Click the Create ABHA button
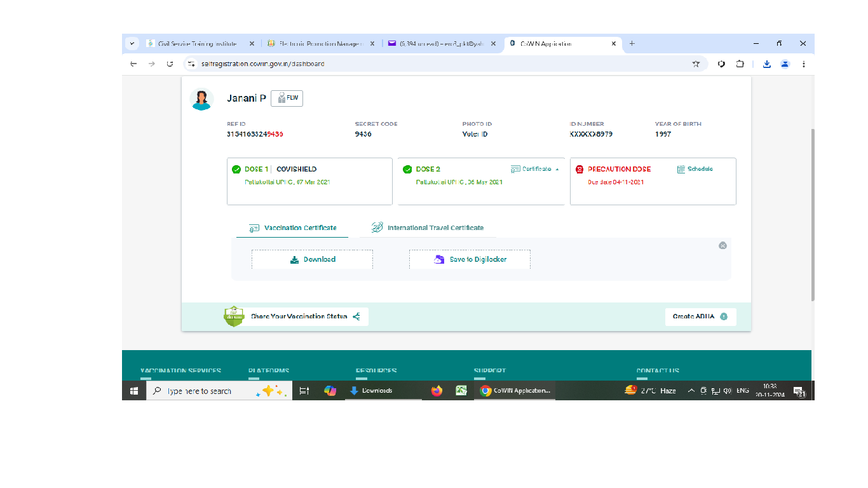 click(700, 316)
